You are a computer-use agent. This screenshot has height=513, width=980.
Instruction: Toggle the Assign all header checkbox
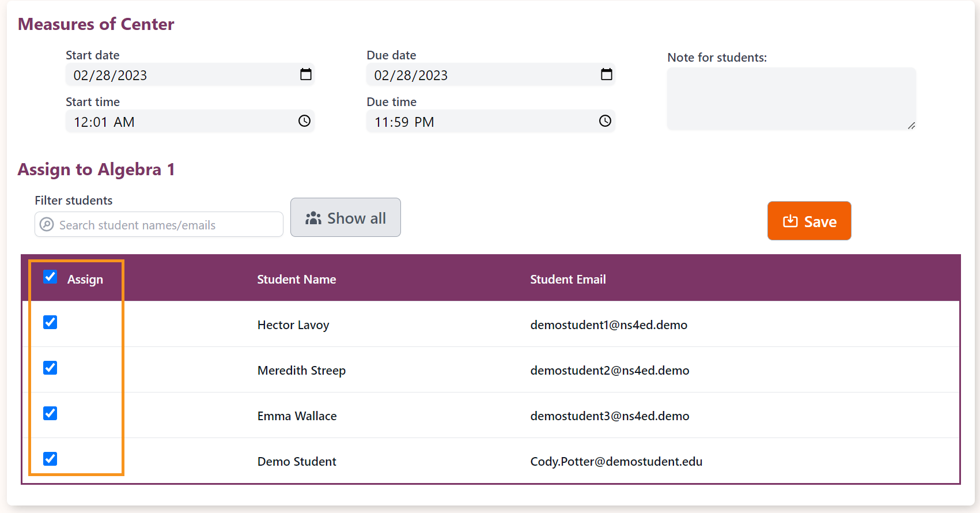click(50, 277)
